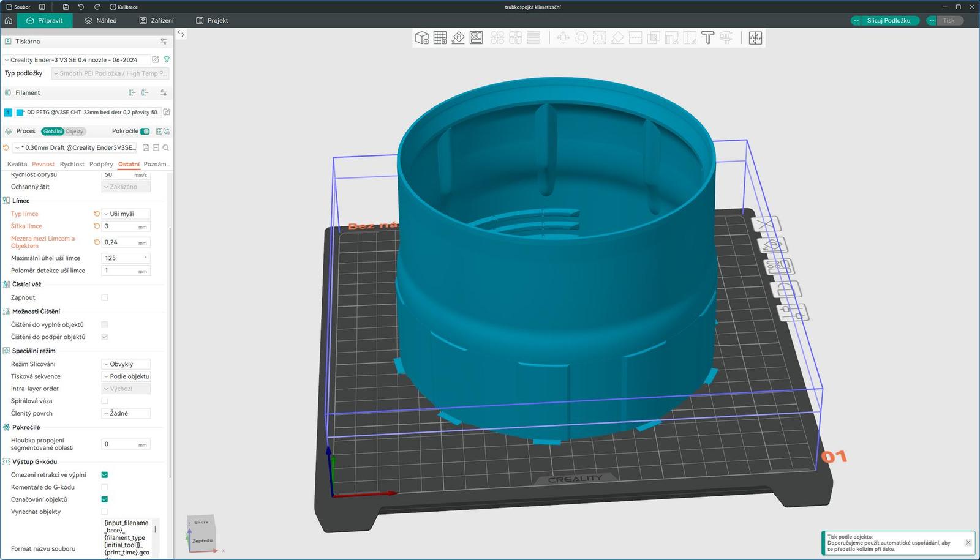Open the Kvalita settings tab
Image resolution: width=980 pixels, height=560 pixels.
pyautogui.click(x=17, y=164)
